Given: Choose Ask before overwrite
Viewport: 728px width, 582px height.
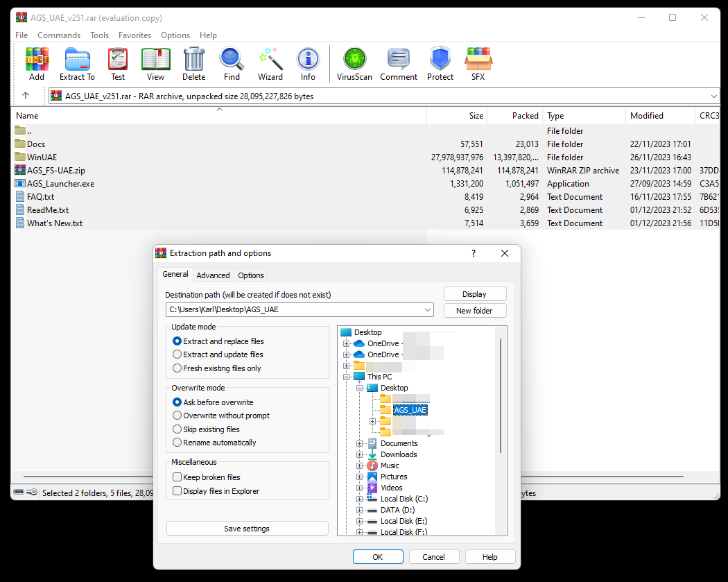Looking at the screenshot, I should point(213,402).
